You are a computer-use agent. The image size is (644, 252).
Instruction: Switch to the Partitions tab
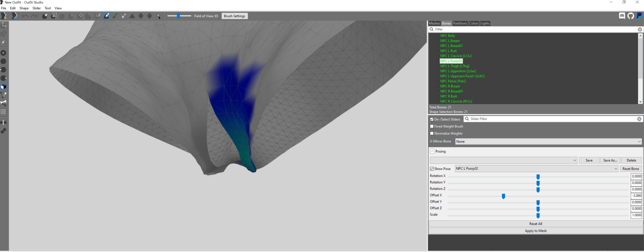460,23
